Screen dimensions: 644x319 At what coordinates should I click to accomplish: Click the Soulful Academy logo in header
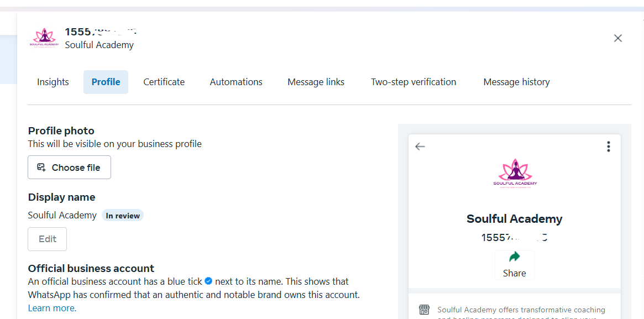click(x=44, y=40)
